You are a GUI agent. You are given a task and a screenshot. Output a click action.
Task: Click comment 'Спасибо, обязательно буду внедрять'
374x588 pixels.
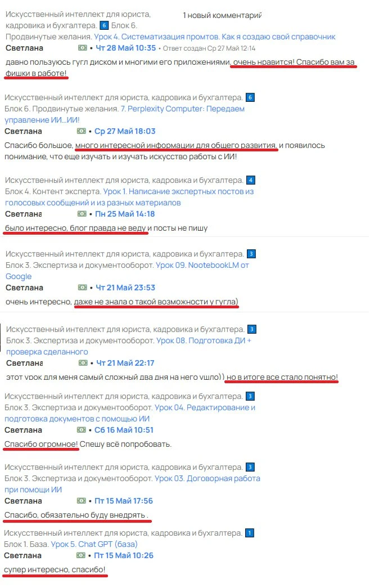point(76,515)
